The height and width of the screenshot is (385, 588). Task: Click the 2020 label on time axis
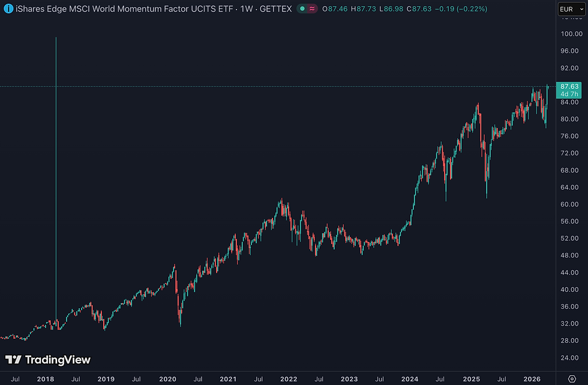(167, 379)
